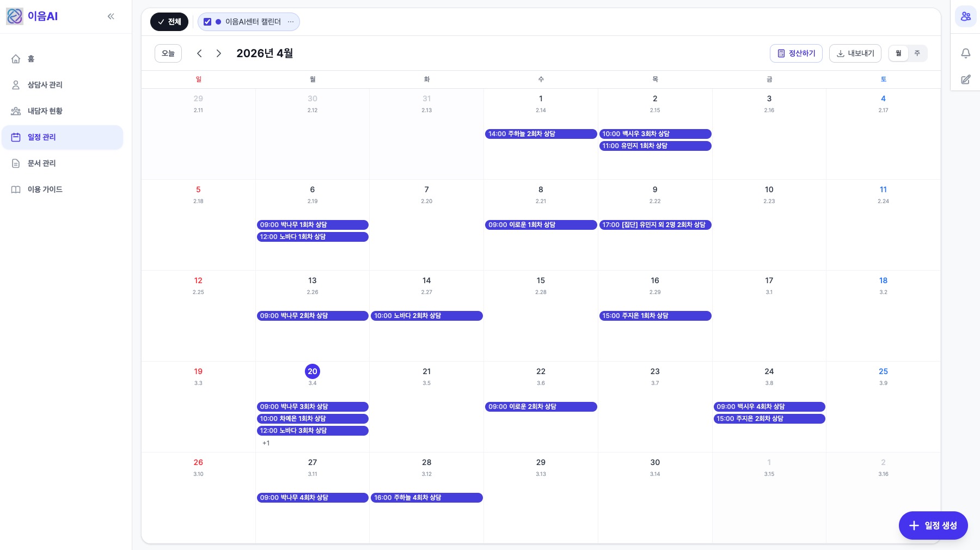
Task: Open 문서 관리 in sidebar
Action: point(42,163)
